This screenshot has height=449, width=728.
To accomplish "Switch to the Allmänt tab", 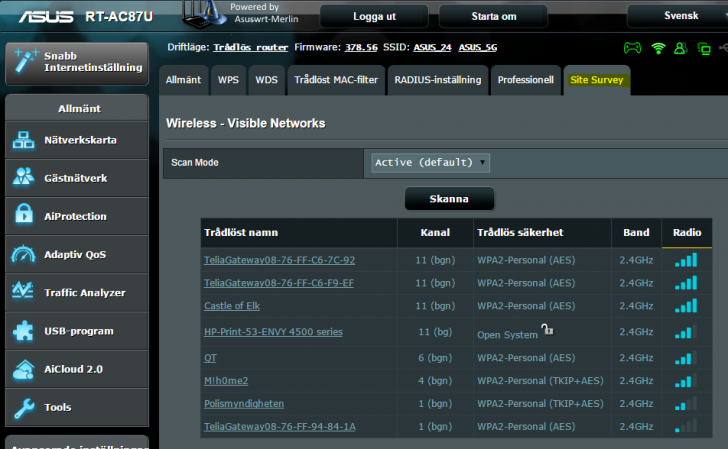I will [x=183, y=80].
